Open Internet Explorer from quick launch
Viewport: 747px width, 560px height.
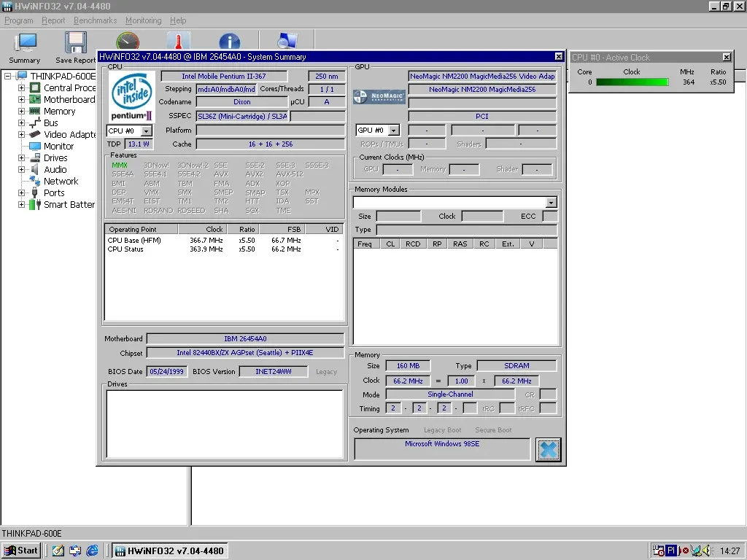point(93,551)
